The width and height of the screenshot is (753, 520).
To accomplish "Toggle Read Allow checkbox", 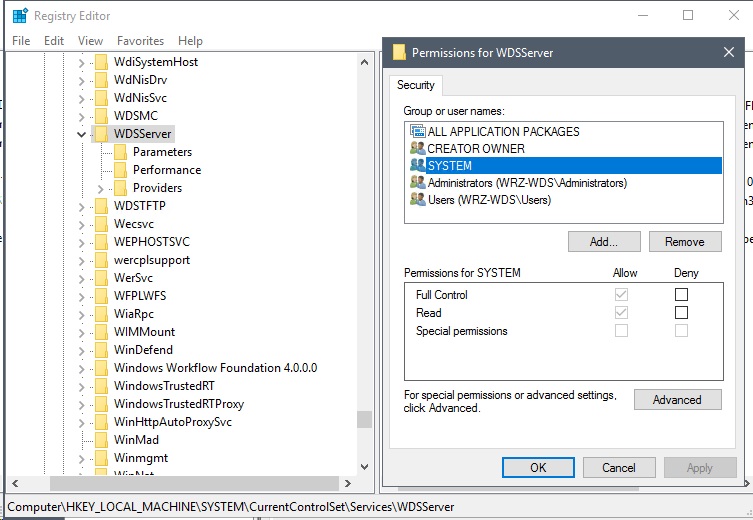I will 621,313.
